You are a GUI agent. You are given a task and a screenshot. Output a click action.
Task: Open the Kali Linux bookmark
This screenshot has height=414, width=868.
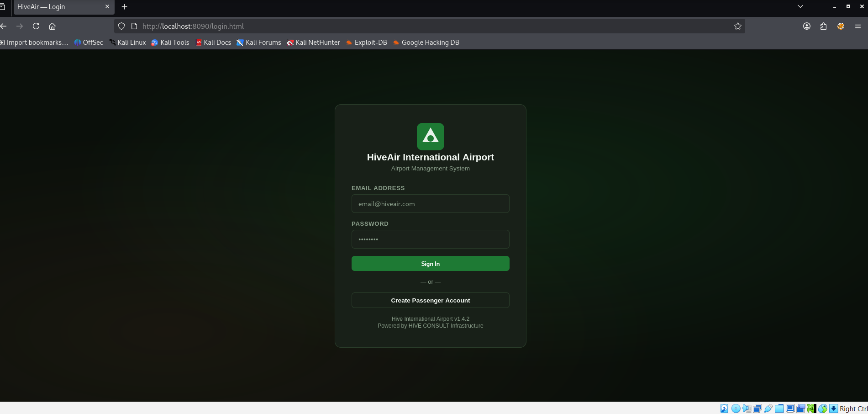pos(127,42)
